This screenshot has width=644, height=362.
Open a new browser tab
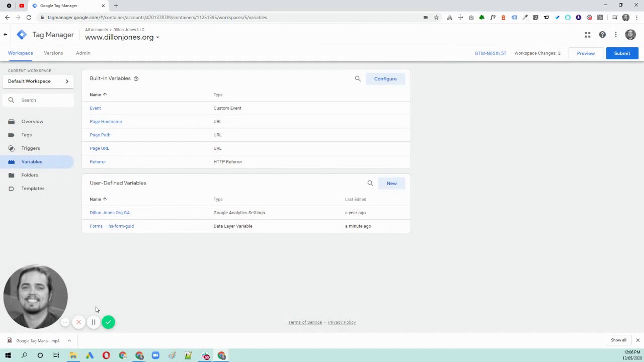click(x=116, y=6)
